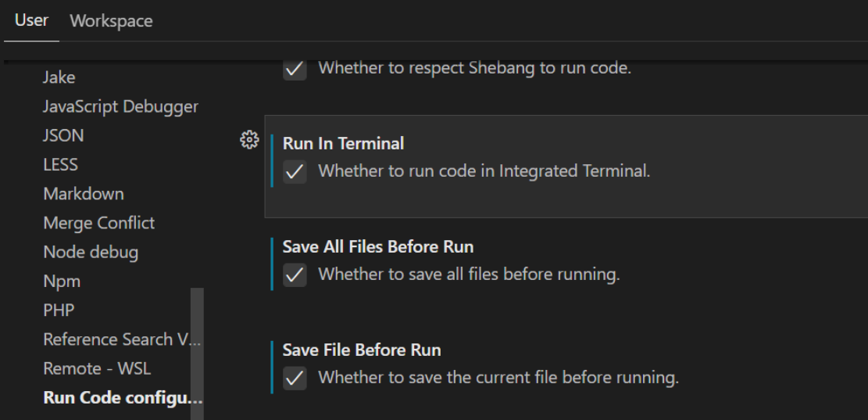
Task: Open Node debug settings
Action: point(91,252)
